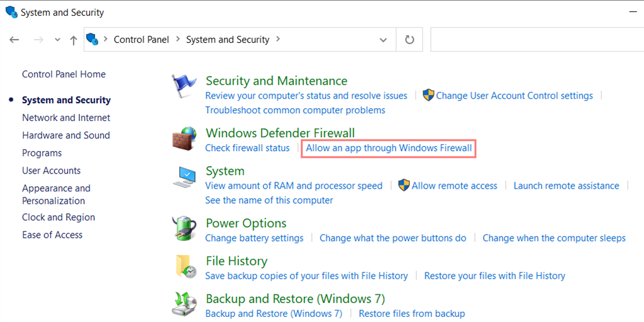Click inside the Control Panel search box
This screenshot has height=322, width=644.
point(535,40)
